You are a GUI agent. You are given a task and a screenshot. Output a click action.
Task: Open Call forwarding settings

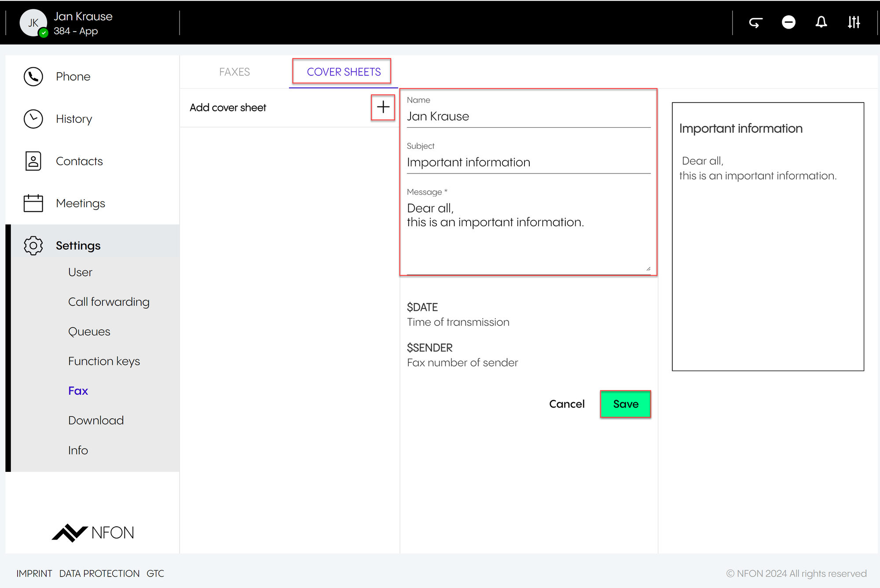(x=109, y=302)
